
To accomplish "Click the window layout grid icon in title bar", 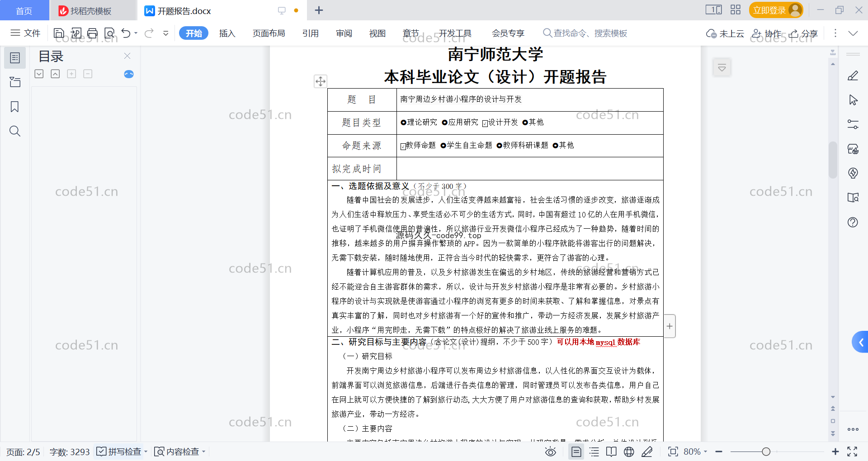I will pos(736,10).
